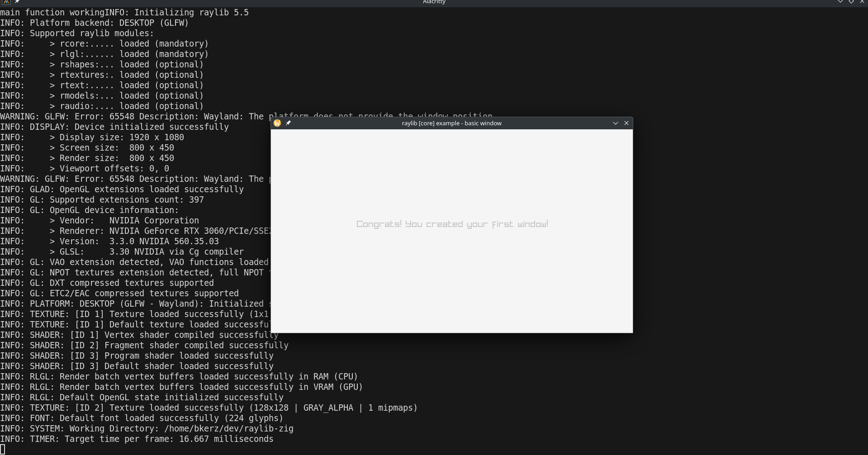Maximize the Alacritty terminal window
Viewport: 868px width, 455px height.
[x=851, y=2]
